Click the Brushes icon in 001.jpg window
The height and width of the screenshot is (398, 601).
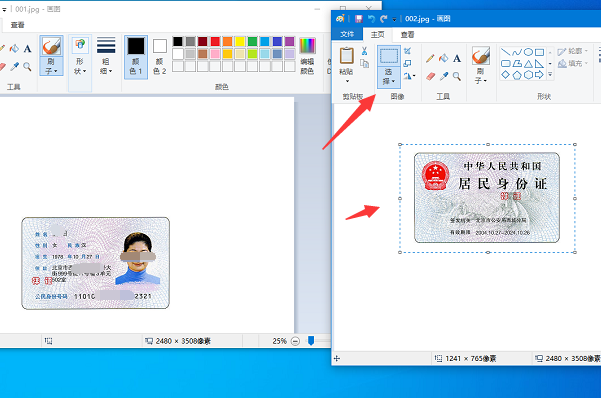coord(51,46)
